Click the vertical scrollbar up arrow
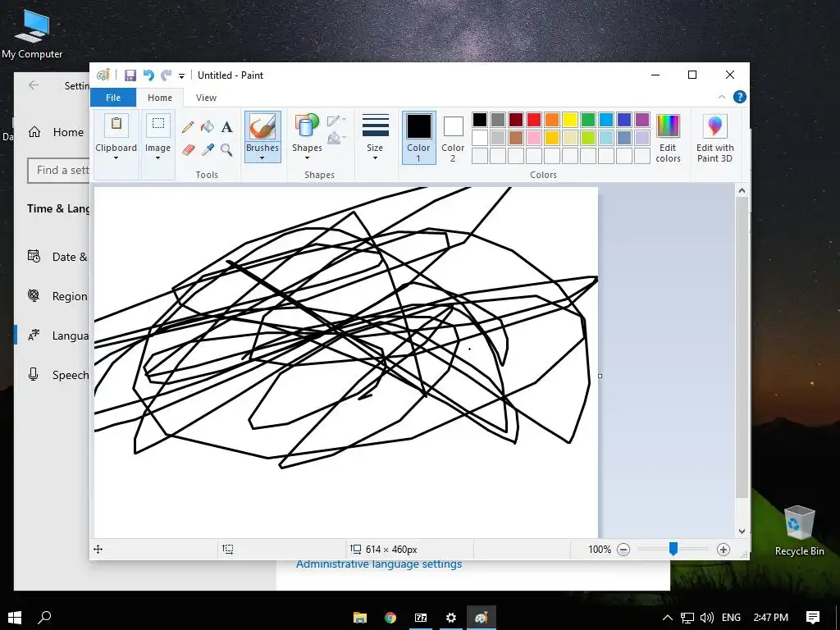Viewport: 840px width, 630px height. (x=742, y=190)
